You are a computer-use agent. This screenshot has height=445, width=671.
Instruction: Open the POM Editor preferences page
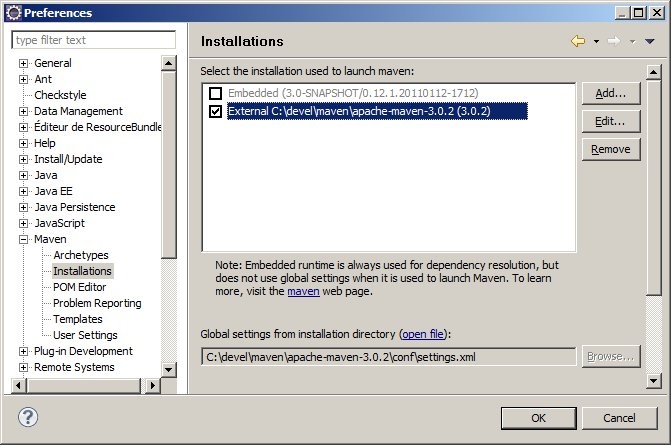coord(79,287)
